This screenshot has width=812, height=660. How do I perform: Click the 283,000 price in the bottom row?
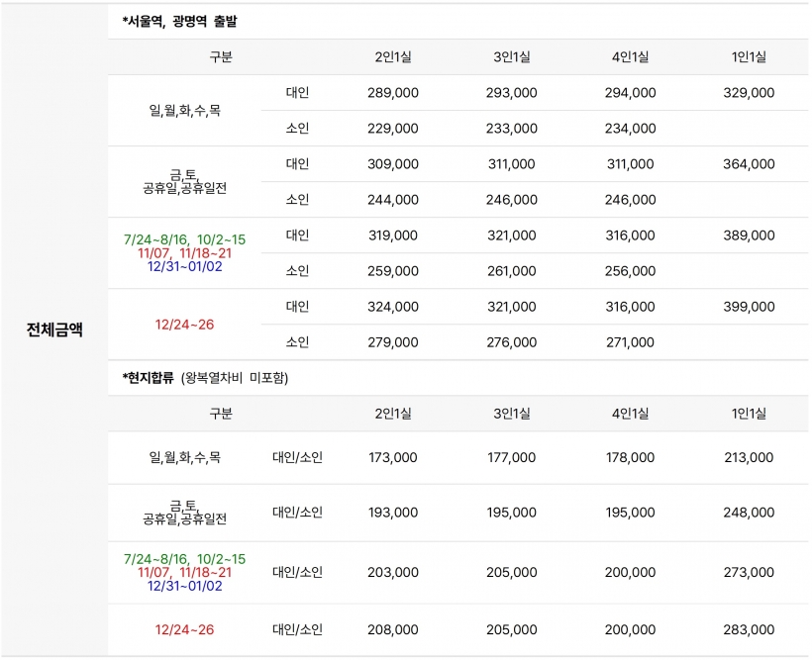point(749,630)
